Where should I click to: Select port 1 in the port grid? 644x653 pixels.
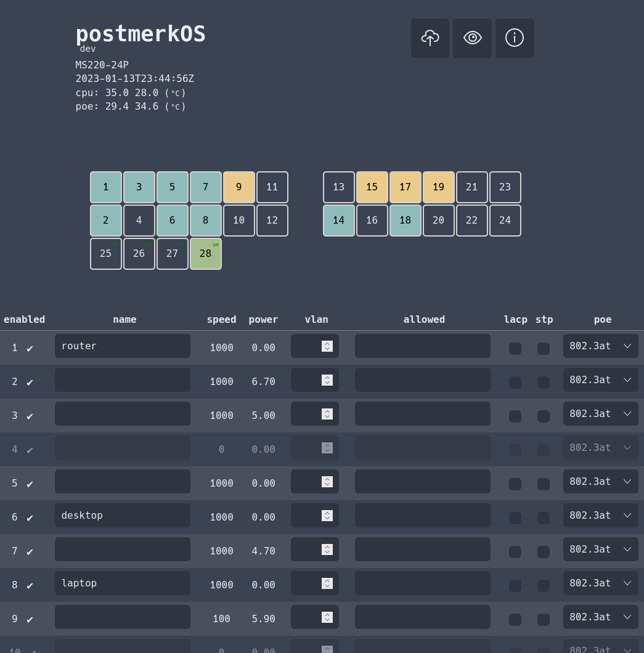(x=106, y=187)
